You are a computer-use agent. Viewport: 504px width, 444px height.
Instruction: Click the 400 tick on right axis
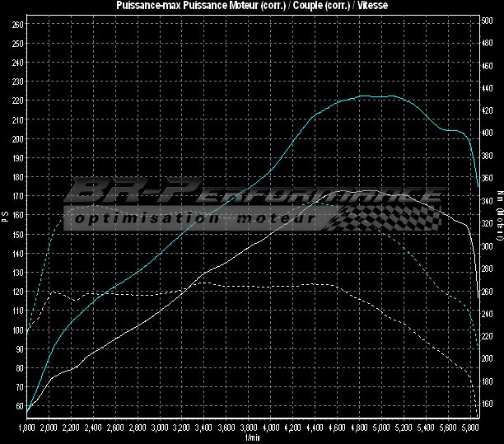487,133
